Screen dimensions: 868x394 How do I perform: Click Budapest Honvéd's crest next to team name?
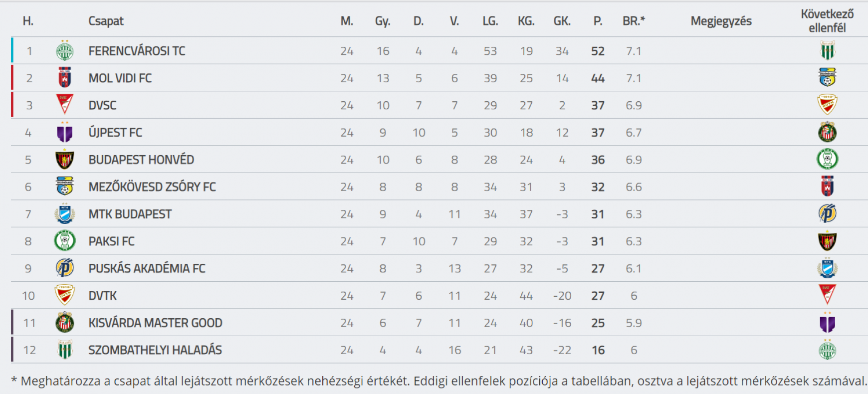65,160
